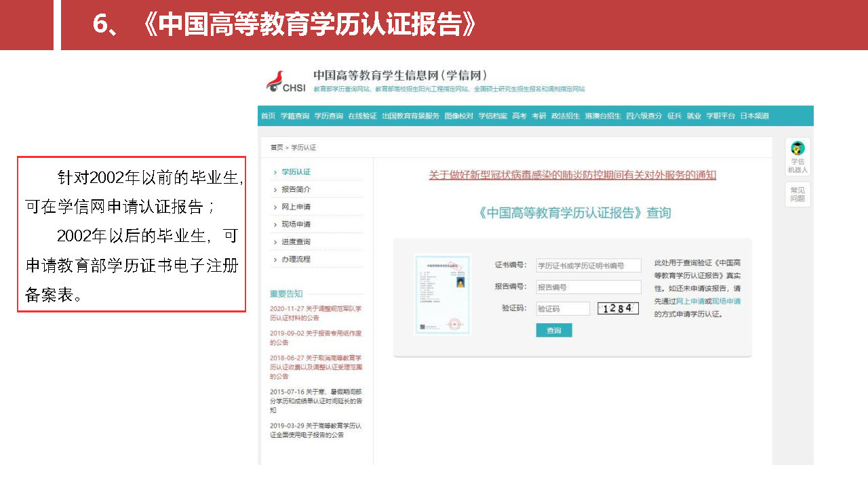Expand the 网上申请 sidebar item
Image resolution: width=868 pixels, height=488 pixels.
click(296, 207)
